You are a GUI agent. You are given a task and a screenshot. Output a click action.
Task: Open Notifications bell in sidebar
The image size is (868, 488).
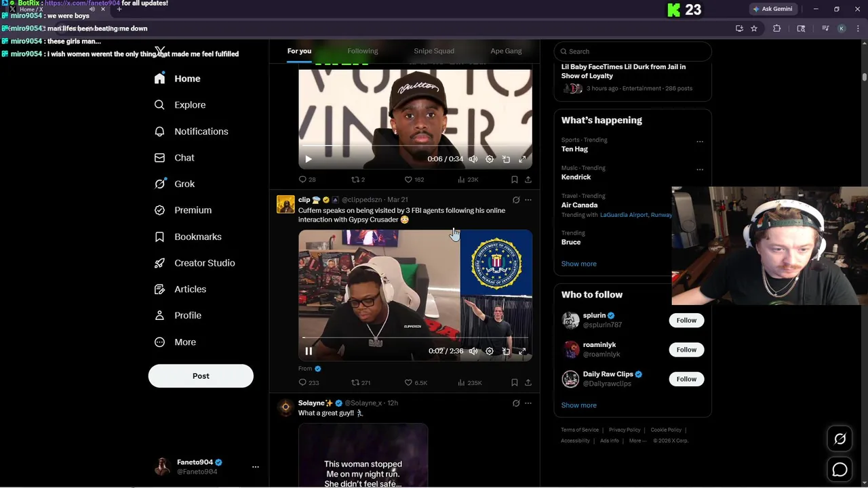pos(159,131)
